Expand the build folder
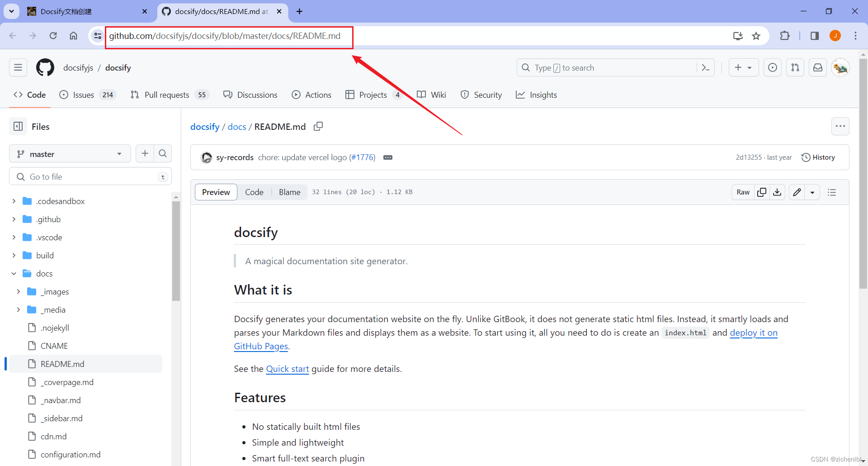 (14, 255)
